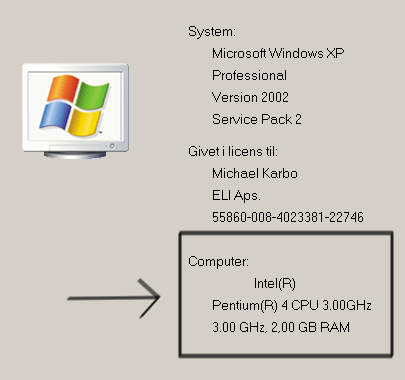405x380 pixels.
Task: Click the "System:" heading label
Action: coord(212,32)
